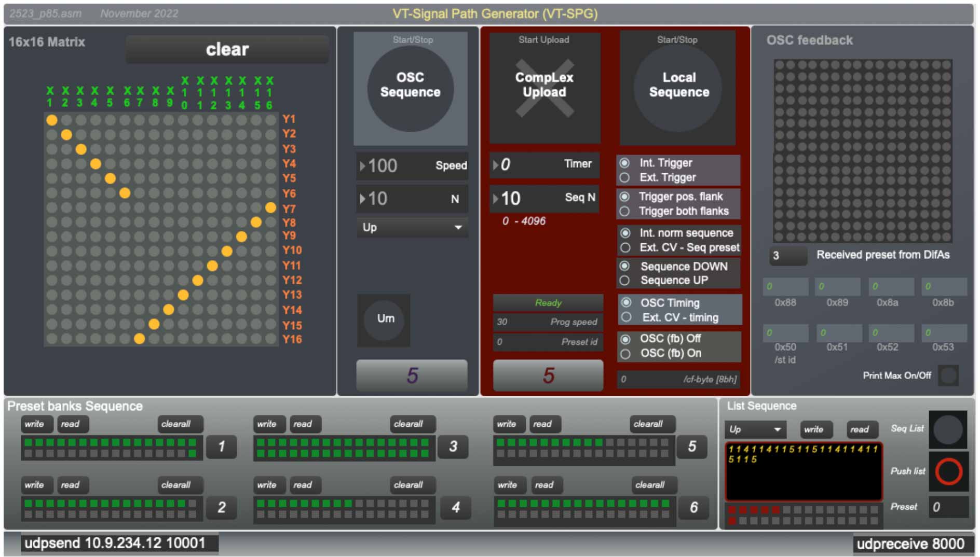Screen dimensions: 980x557
Task: Clear the 16x16 matrix
Action: click(227, 49)
